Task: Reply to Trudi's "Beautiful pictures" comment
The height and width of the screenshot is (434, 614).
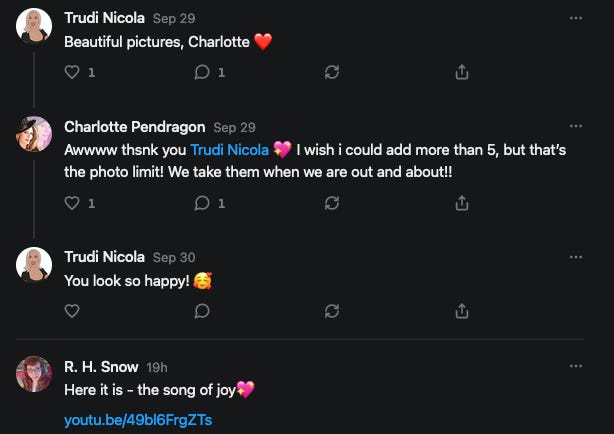Action: [202, 72]
